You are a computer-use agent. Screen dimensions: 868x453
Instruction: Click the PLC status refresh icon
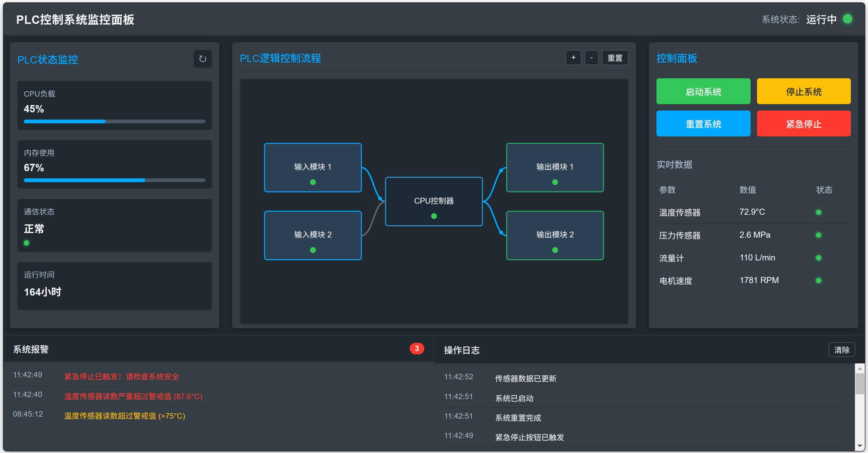[203, 59]
